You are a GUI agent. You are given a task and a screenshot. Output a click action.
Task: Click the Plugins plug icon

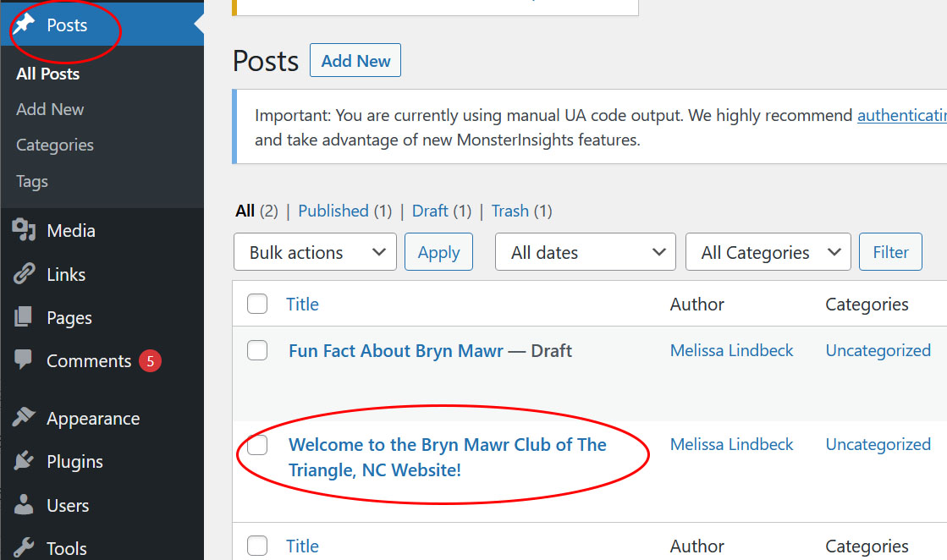click(24, 460)
